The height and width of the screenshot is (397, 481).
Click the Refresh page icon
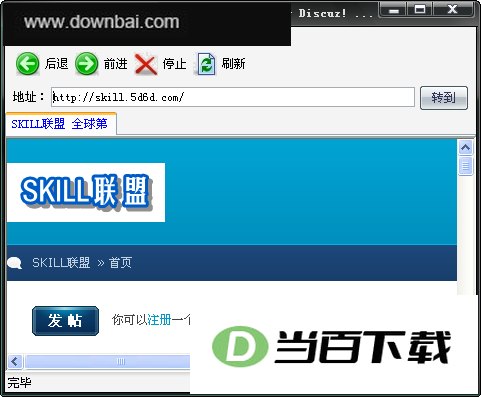[206, 64]
